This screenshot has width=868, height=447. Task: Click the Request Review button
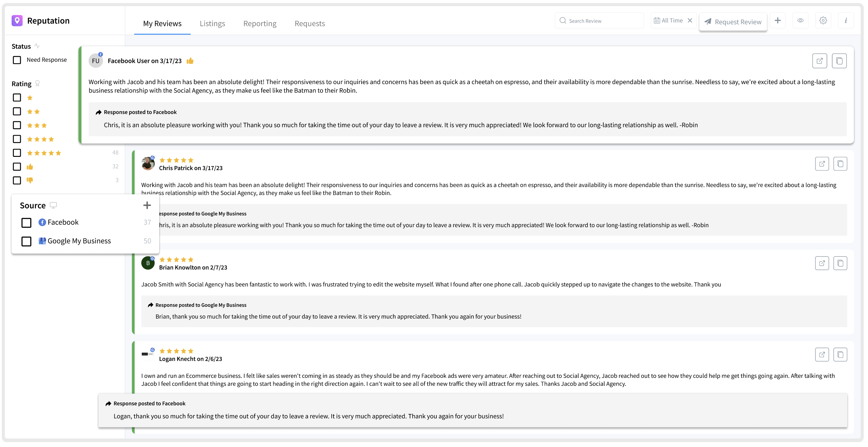tap(733, 22)
